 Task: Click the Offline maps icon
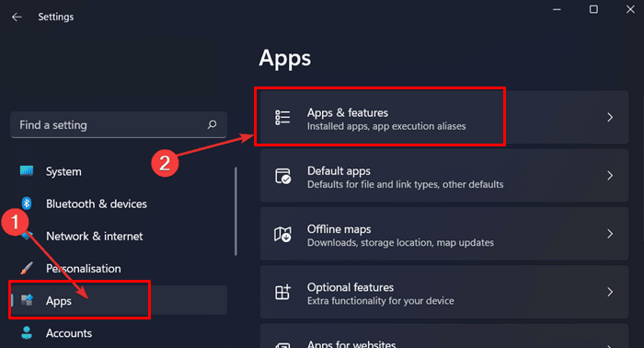point(282,234)
